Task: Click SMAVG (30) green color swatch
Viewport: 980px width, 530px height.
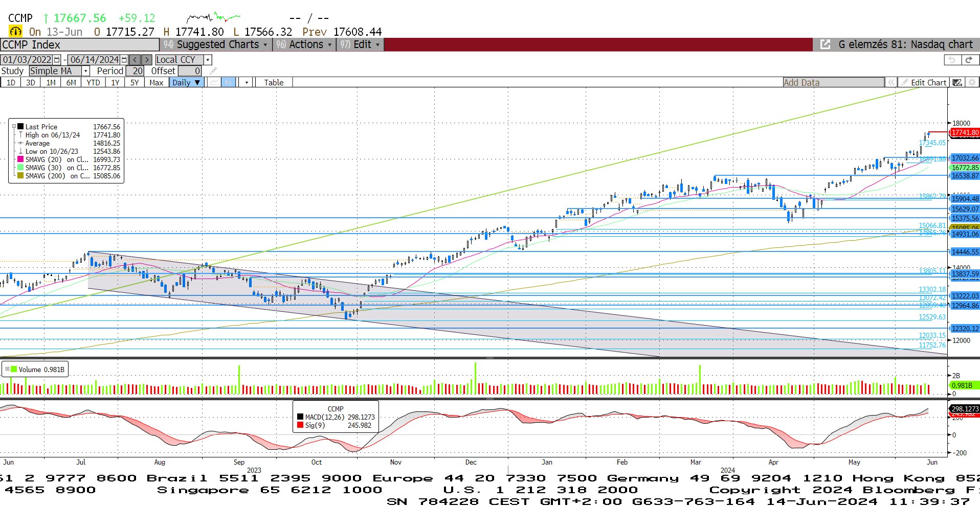Action: [x=20, y=167]
